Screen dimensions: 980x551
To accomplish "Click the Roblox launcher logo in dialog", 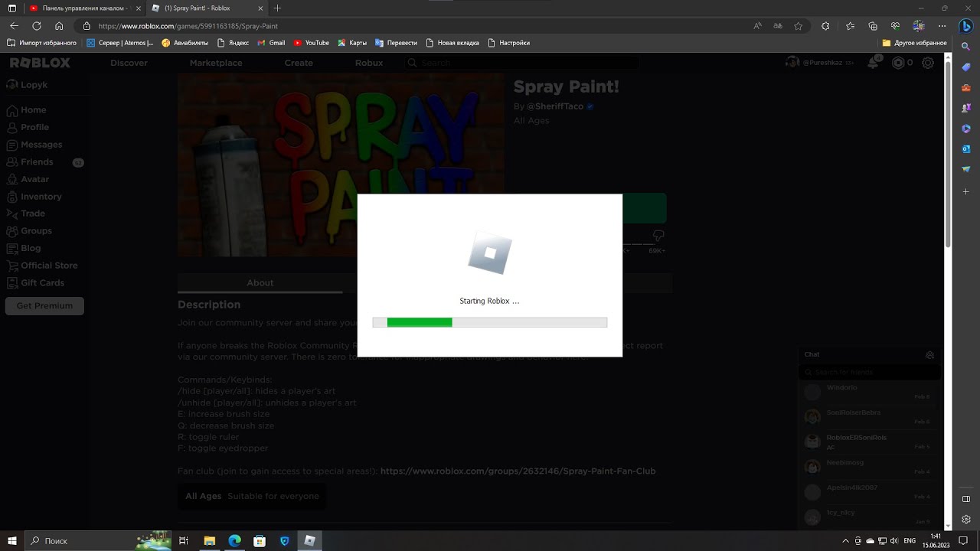I will point(490,253).
